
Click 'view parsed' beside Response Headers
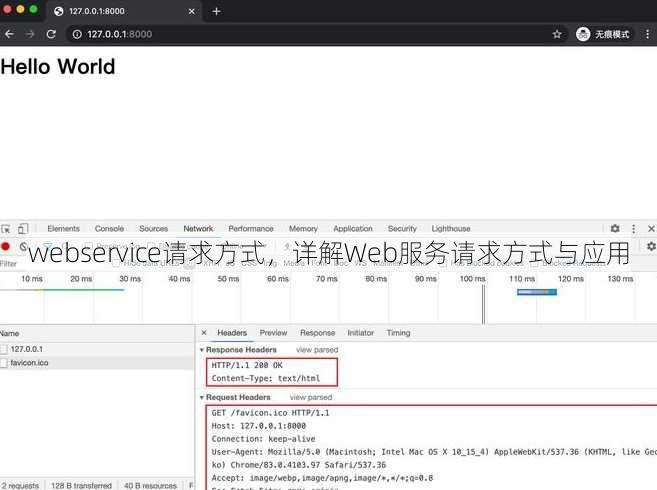coord(317,350)
